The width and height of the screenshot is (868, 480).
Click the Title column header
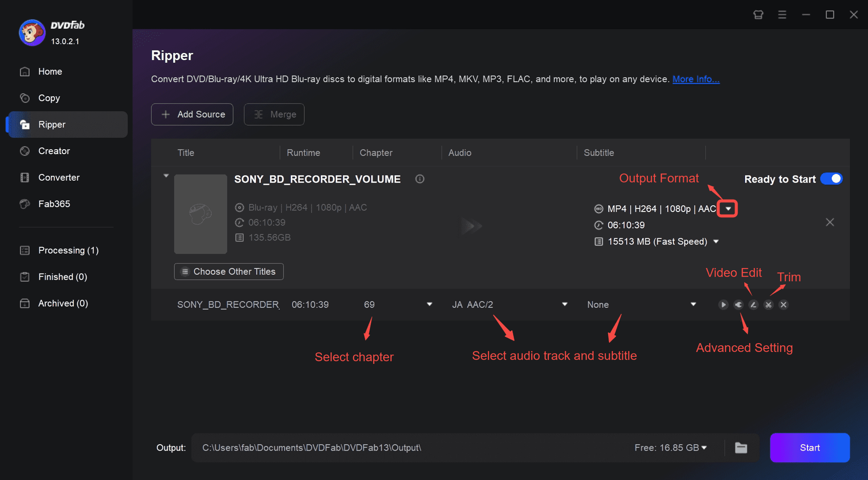(186, 153)
